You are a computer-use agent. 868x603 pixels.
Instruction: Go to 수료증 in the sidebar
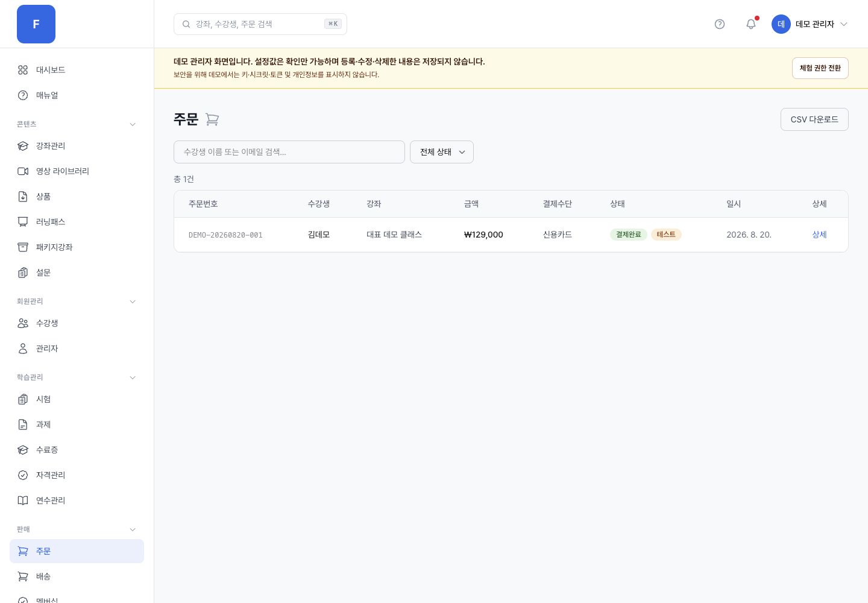pos(77,450)
